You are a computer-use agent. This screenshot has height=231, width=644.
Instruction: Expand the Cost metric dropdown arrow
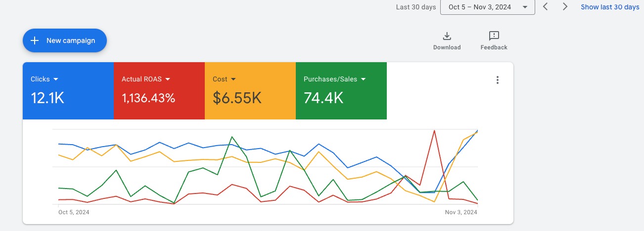click(x=233, y=79)
